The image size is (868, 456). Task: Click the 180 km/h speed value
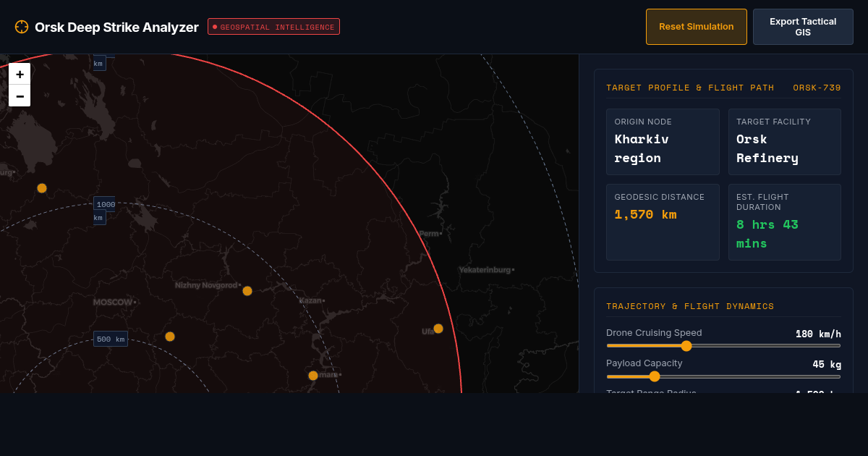(x=818, y=334)
